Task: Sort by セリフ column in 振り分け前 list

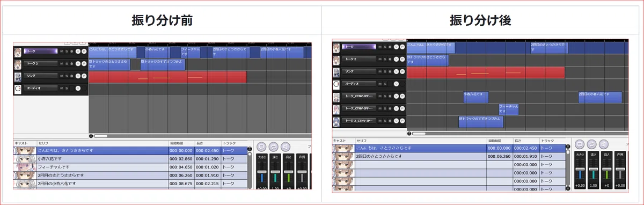Action: click(103, 143)
